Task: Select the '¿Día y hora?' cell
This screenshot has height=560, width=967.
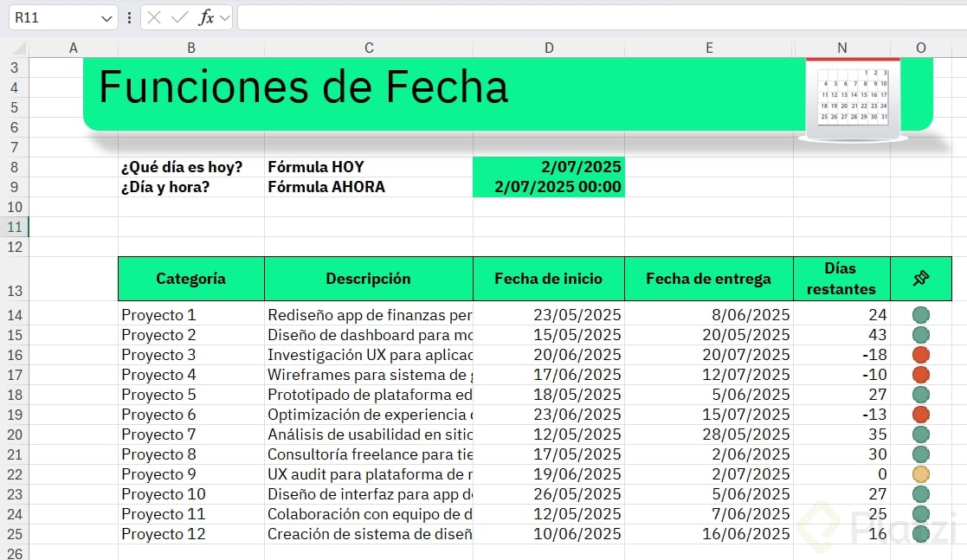Action: (x=191, y=187)
